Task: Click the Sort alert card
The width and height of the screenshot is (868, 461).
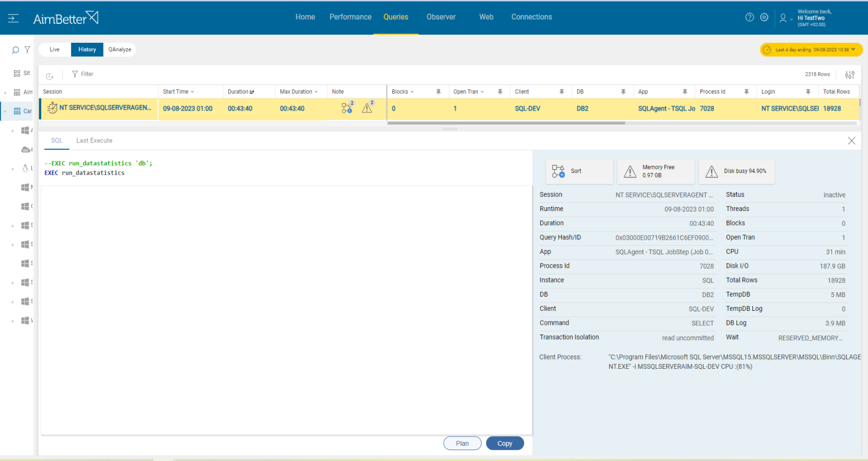Action: [579, 171]
